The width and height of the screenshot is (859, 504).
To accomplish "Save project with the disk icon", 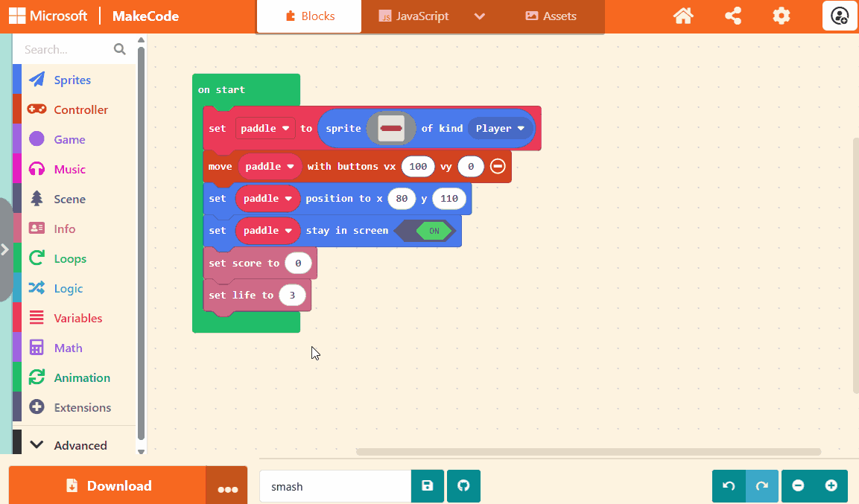I will (x=428, y=486).
